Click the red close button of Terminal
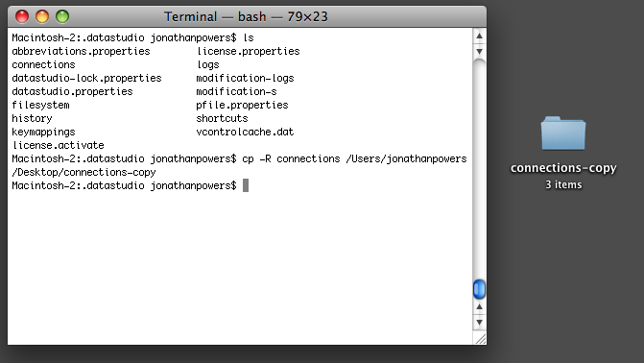Screen dimensions: 644x363 pos(22,16)
